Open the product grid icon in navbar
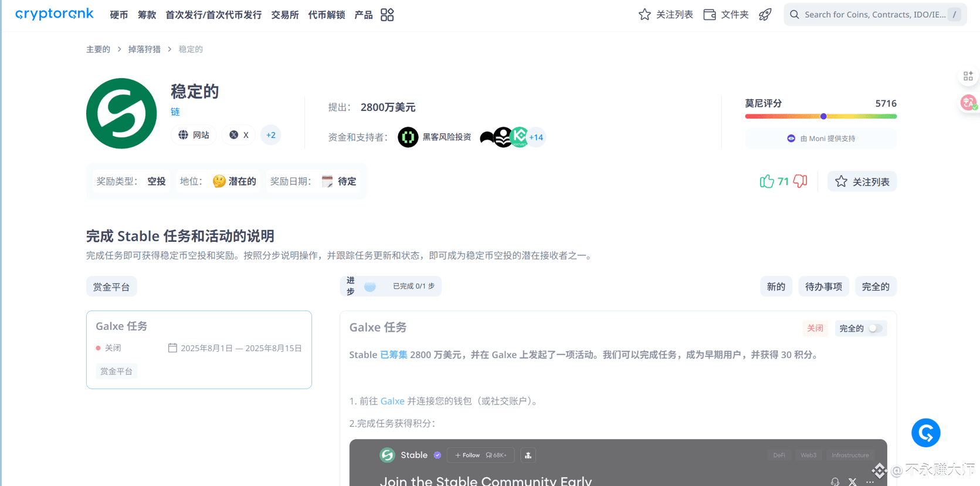This screenshot has height=486, width=980. coord(387,15)
